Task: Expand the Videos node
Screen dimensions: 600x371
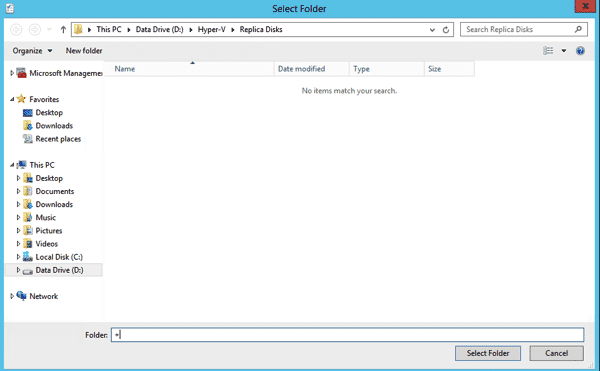Action: [18, 243]
